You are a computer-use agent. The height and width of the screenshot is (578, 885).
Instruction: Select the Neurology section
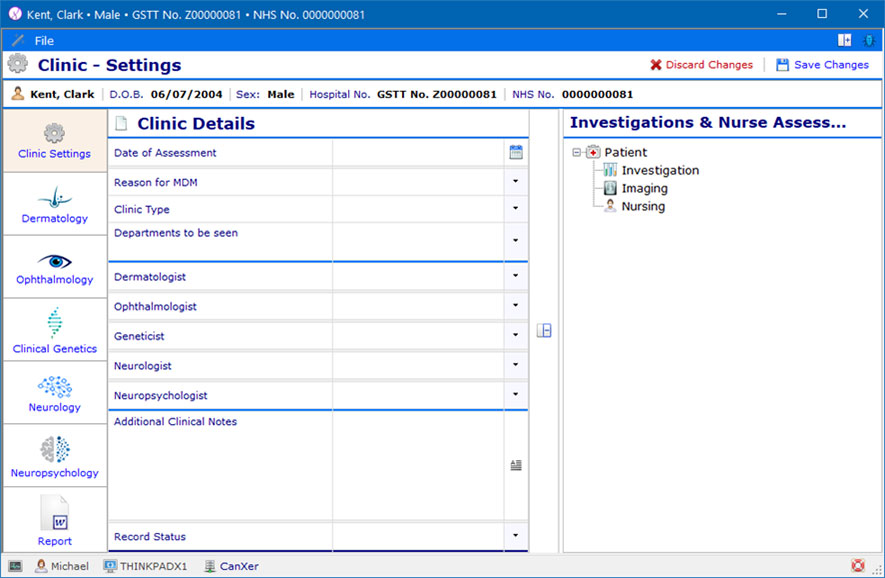(55, 393)
